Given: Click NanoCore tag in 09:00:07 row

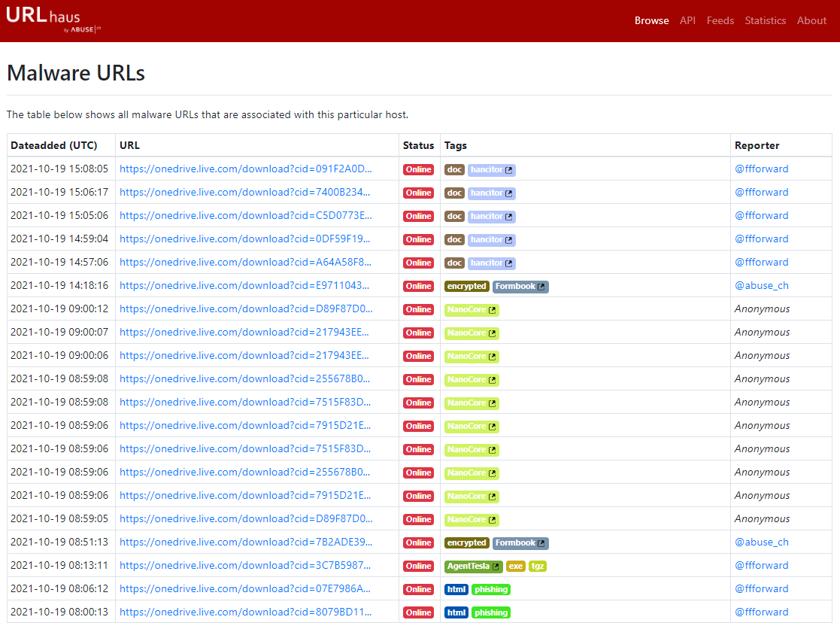Looking at the screenshot, I should pos(472,333).
